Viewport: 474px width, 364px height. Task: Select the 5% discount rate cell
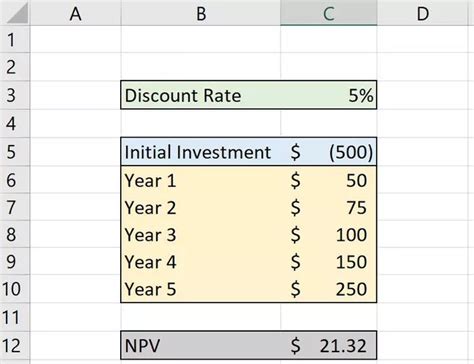tap(329, 95)
